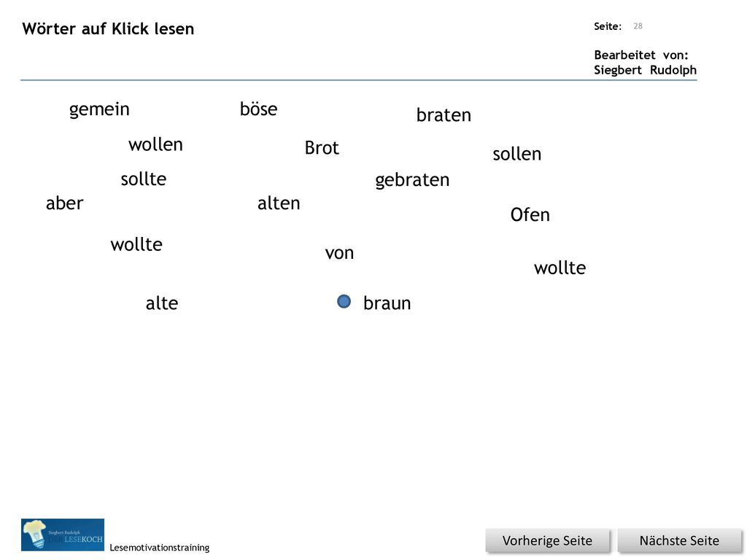Viewport: 747px width, 560px height.
Task: Go to Nächste Seite
Action: 679,541
